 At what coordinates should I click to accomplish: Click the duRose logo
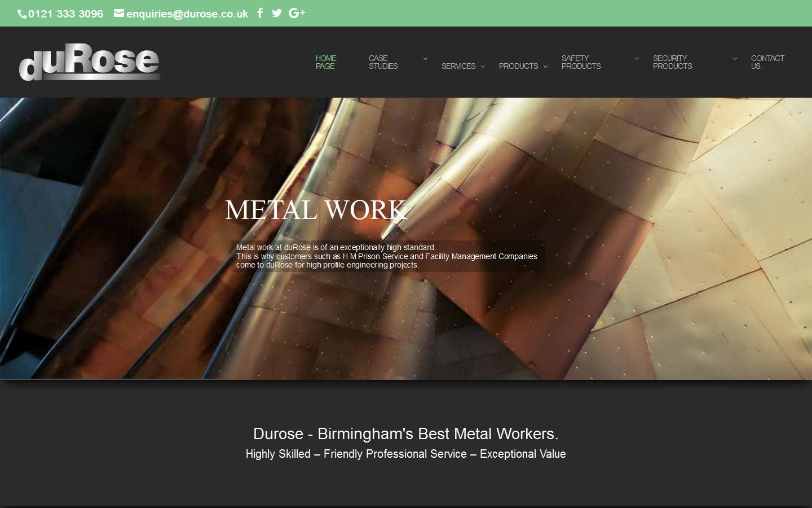(89, 62)
